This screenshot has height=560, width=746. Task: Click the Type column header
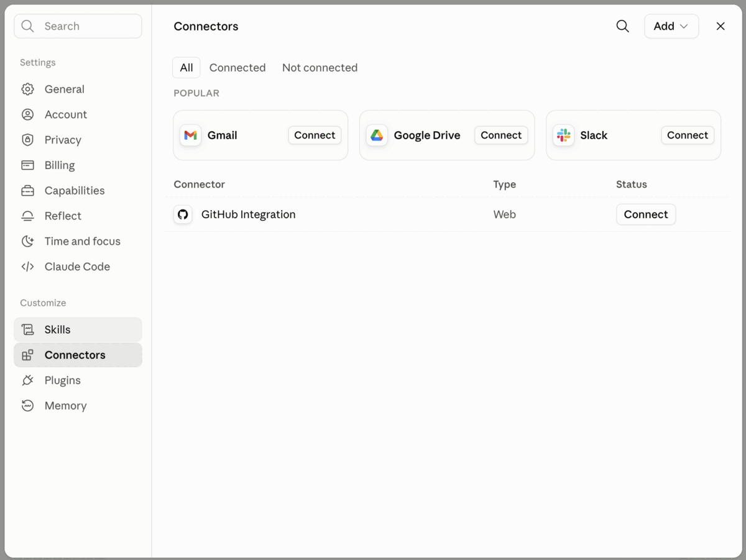tap(505, 185)
